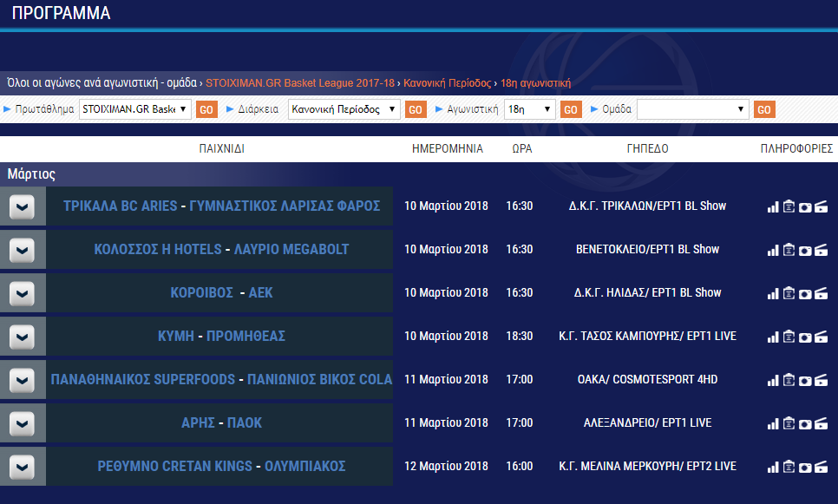Open ΛΑΥΡΙΟ MEGABOLT team link
Viewport: 838px width, 504px height.
[291, 249]
